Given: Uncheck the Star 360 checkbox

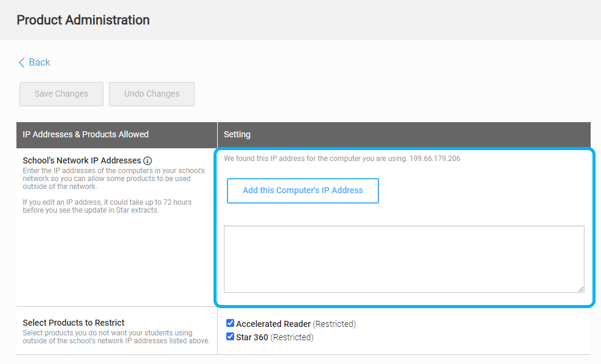Looking at the screenshot, I should point(230,337).
